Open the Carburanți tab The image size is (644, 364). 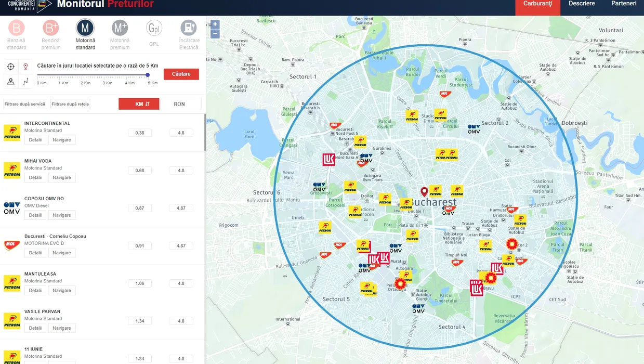point(538,4)
